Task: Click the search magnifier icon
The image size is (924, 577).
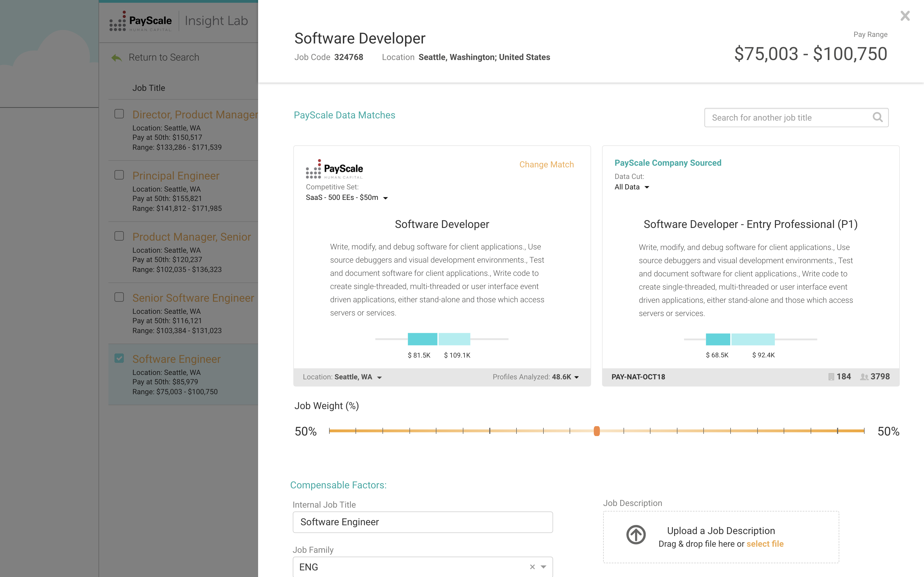Action: coord(877,117)
